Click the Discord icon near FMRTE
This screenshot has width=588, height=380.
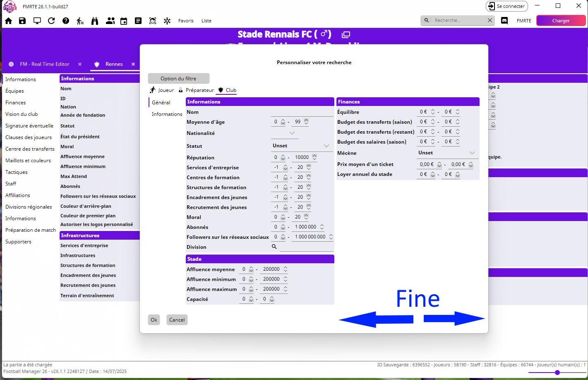[504, 21]
